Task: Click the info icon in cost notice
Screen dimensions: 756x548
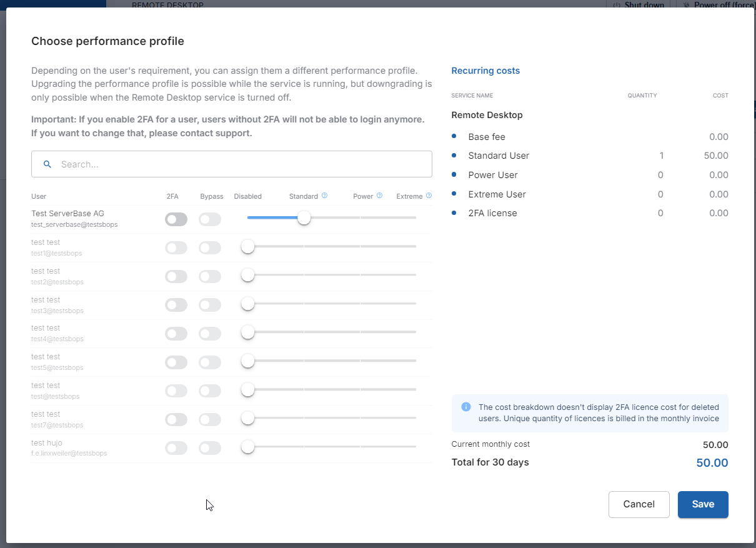Action: (x=466, y=407)
